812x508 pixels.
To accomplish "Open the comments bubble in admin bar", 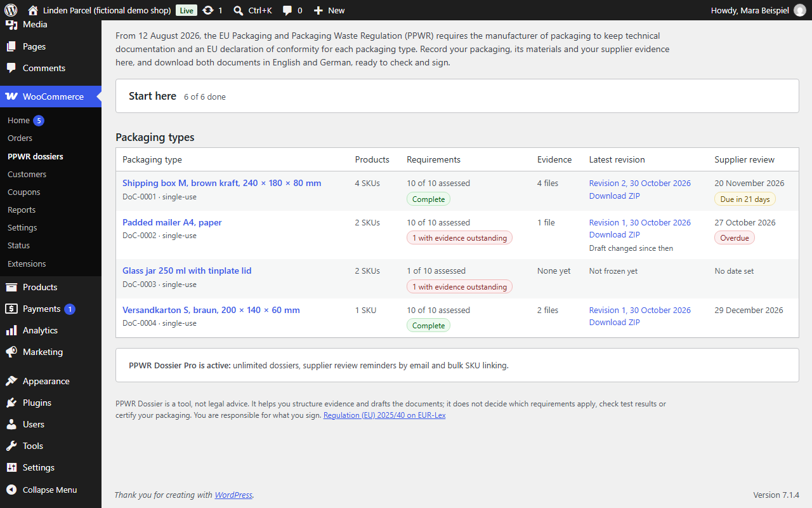I will [287, 10].
